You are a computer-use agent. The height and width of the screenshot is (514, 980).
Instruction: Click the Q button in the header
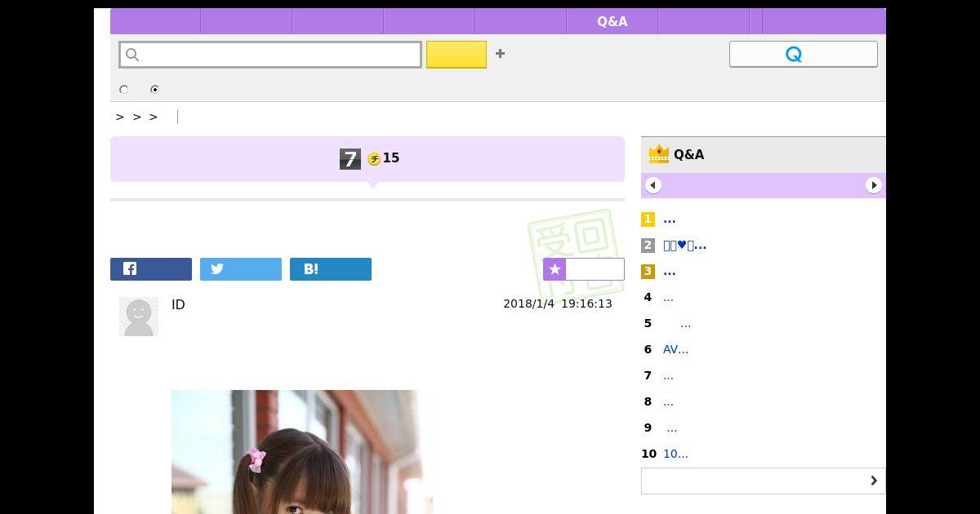[803, 54]
